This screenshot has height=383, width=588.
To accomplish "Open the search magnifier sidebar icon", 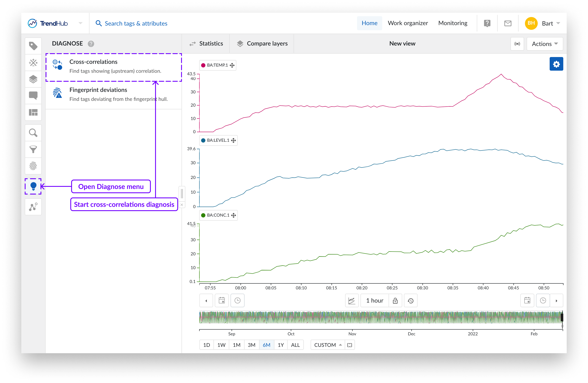I will point(33,133).
